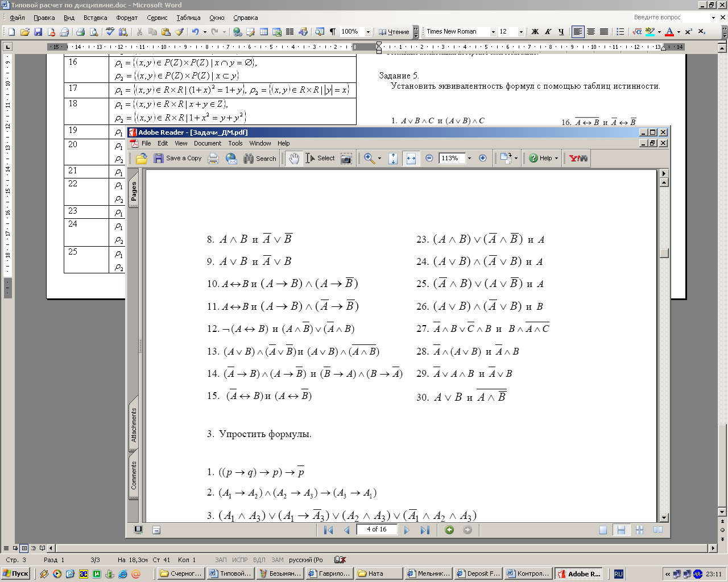Screen dimensions: 728x582
Task: Click Word's New Document icon
Action: 11,32
